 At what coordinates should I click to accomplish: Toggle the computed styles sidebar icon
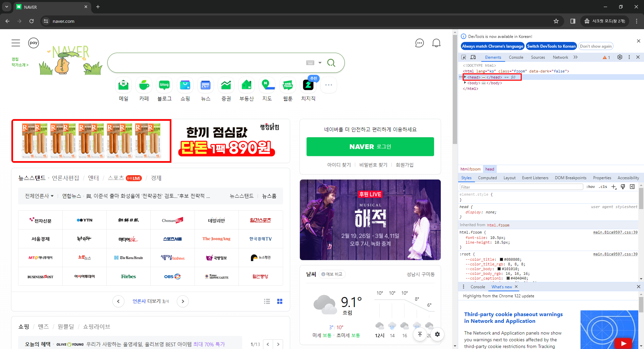(632, 187)
